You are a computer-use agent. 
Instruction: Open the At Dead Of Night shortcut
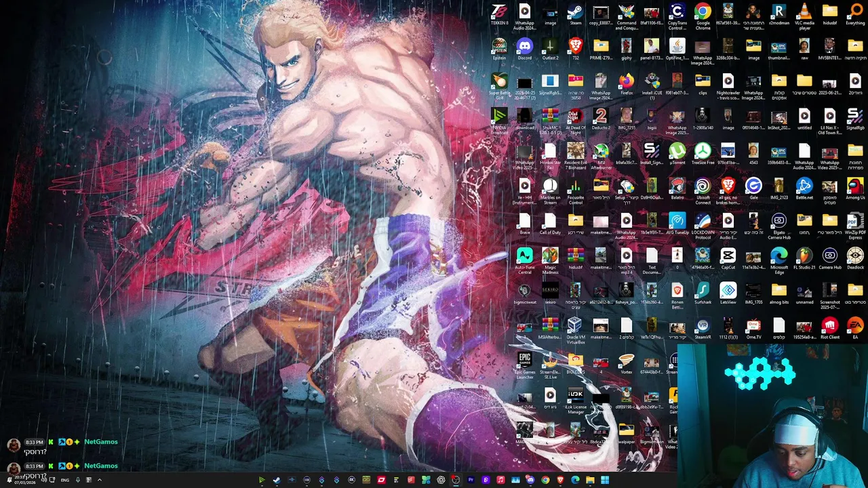(x=575, y=121)
